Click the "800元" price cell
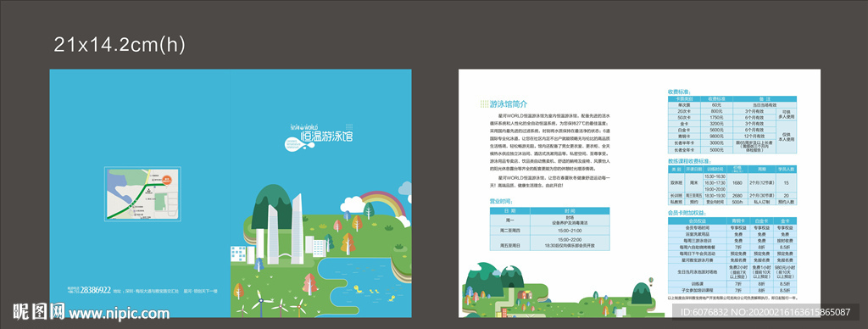This screenshot has height=329, width=868. point(716,111)
